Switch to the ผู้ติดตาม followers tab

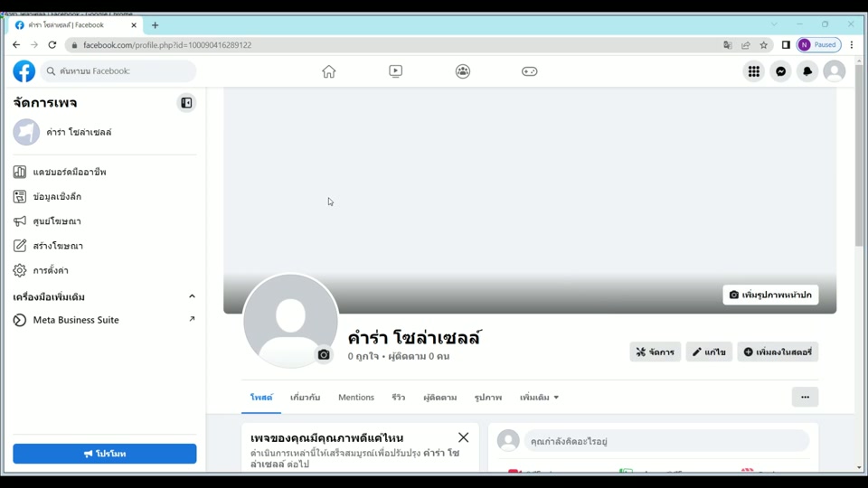[440, 398]
